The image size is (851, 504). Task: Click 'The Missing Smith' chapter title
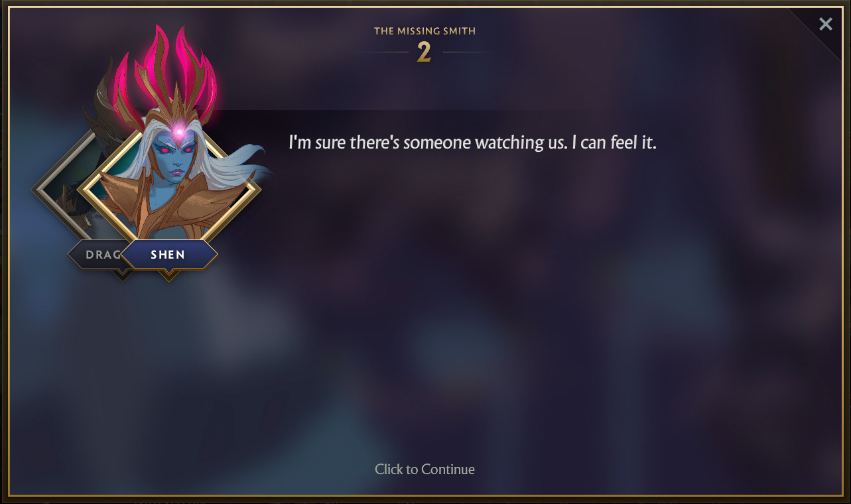tap(425, 31)
